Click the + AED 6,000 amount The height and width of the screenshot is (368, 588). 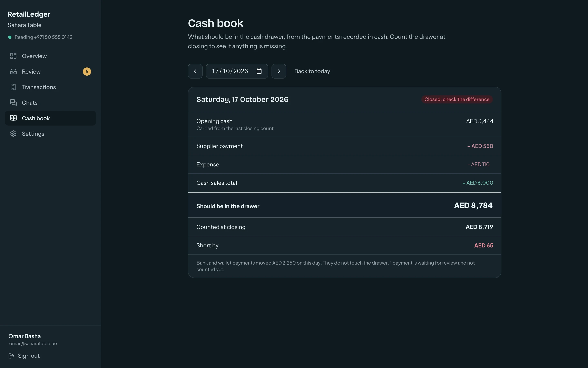pyautogui.click(x=478, y=183)
